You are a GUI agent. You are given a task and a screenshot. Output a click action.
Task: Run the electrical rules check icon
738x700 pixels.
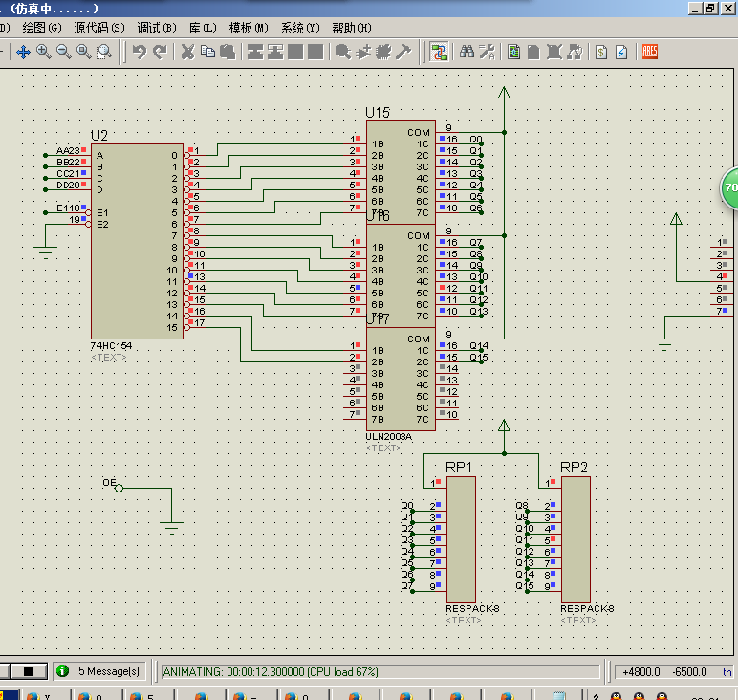(621, 52)
